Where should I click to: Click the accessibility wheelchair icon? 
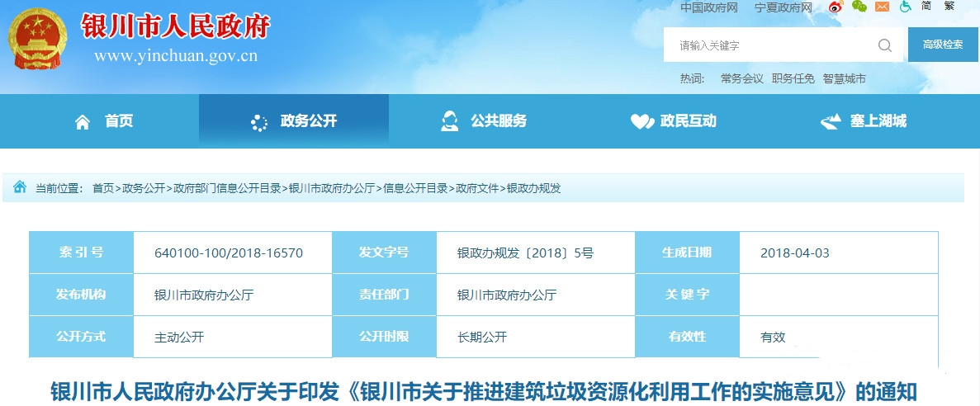click(906, 7)
